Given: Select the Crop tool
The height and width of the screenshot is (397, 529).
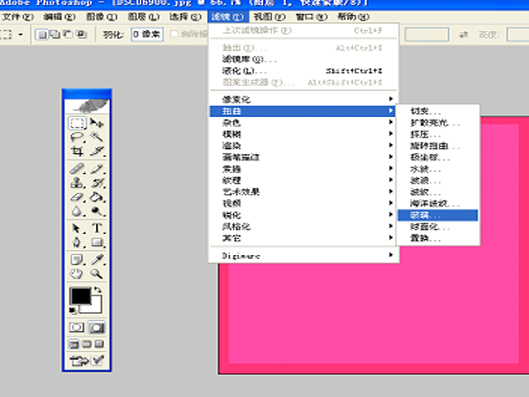Looking at the screenshot, I should pyautogui.click(x=77, y=151).
